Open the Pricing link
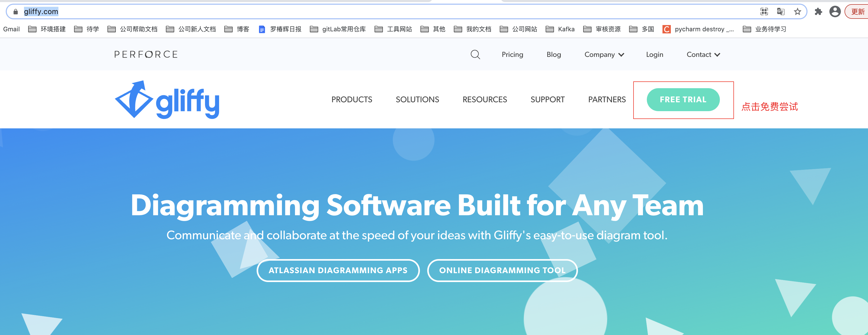868x335 pixels. [512, 55]
